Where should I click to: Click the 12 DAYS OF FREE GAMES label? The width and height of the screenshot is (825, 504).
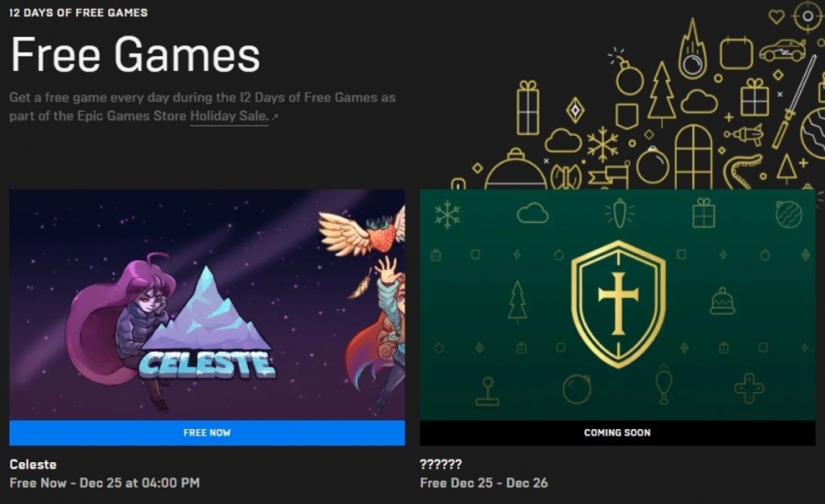[x=78, y=13]
